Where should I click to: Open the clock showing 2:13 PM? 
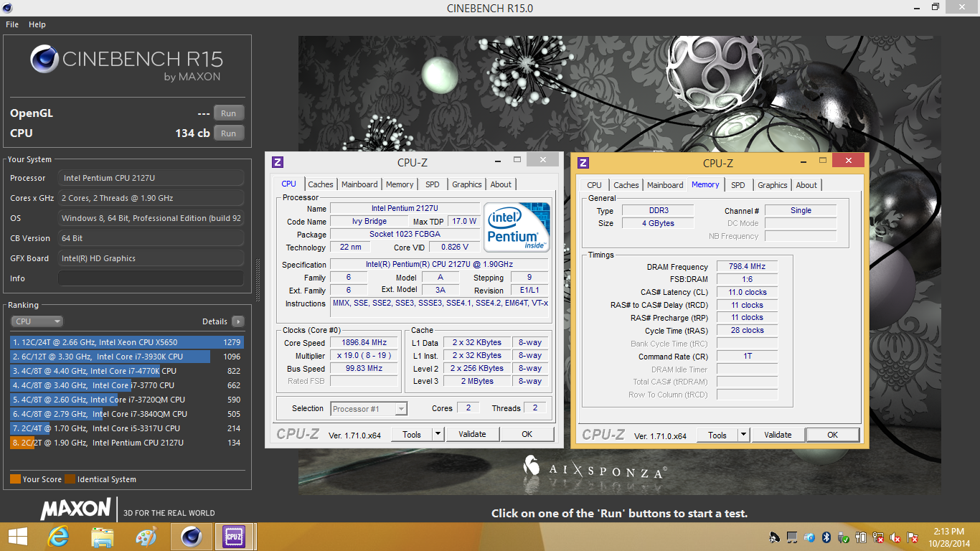(x=948, y=537)
